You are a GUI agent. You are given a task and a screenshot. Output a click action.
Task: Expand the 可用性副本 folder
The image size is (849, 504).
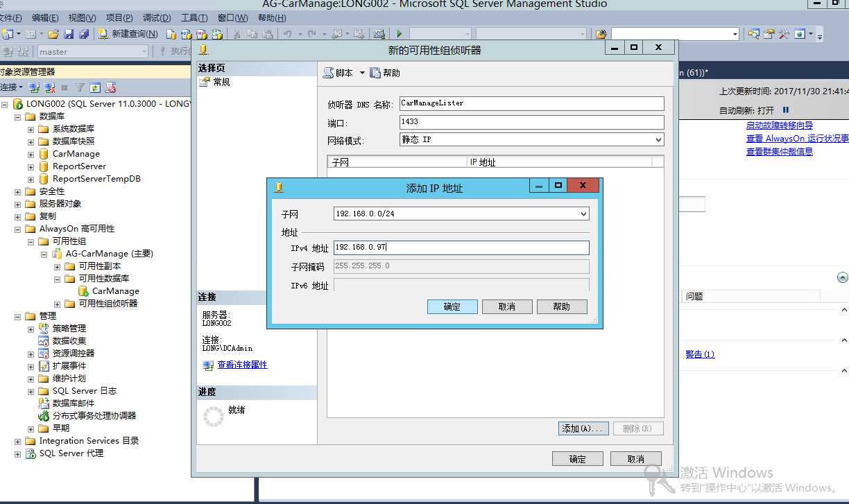point(57,266)
